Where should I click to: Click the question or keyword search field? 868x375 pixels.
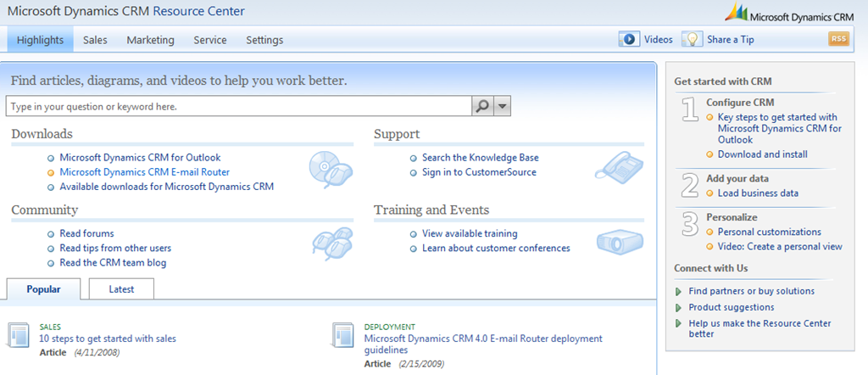238,106
